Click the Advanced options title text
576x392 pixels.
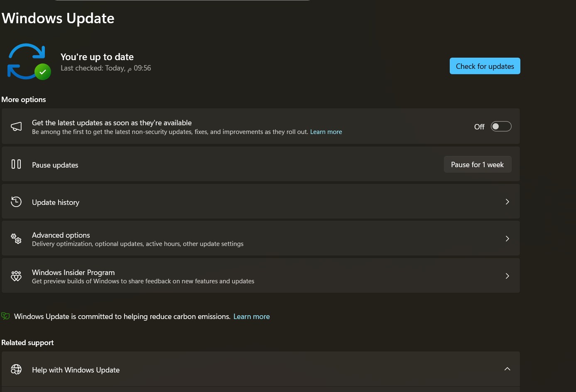[x=61, y=235]
